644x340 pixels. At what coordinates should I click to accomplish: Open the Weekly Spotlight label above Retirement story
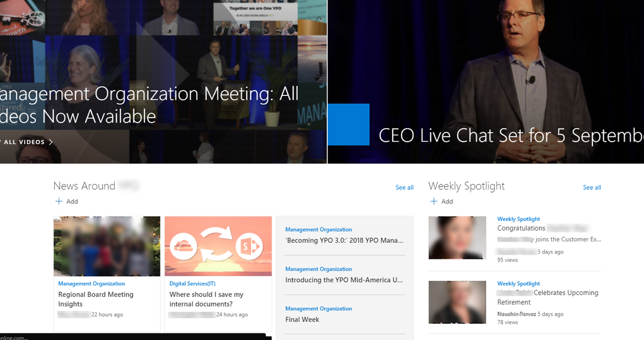point(518,283)
